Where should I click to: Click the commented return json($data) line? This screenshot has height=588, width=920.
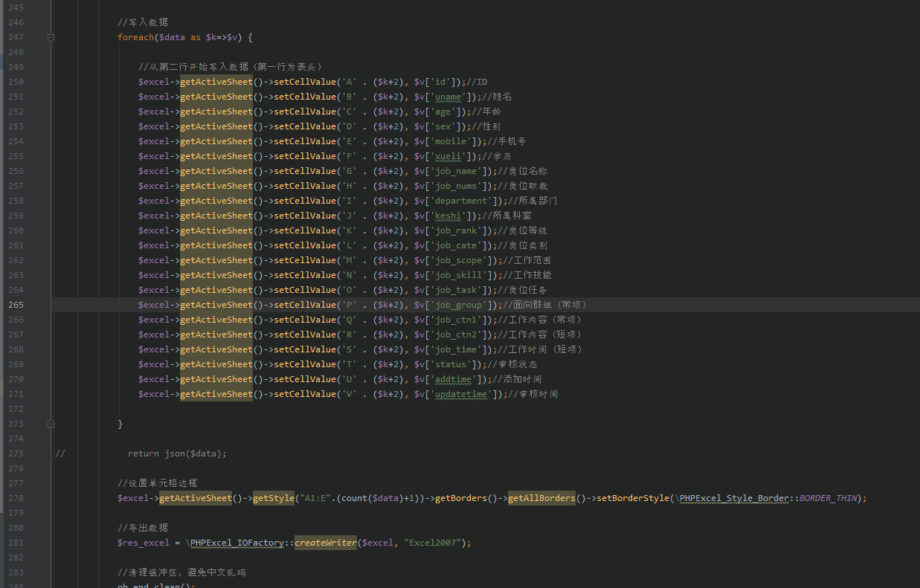pos(178,453)
